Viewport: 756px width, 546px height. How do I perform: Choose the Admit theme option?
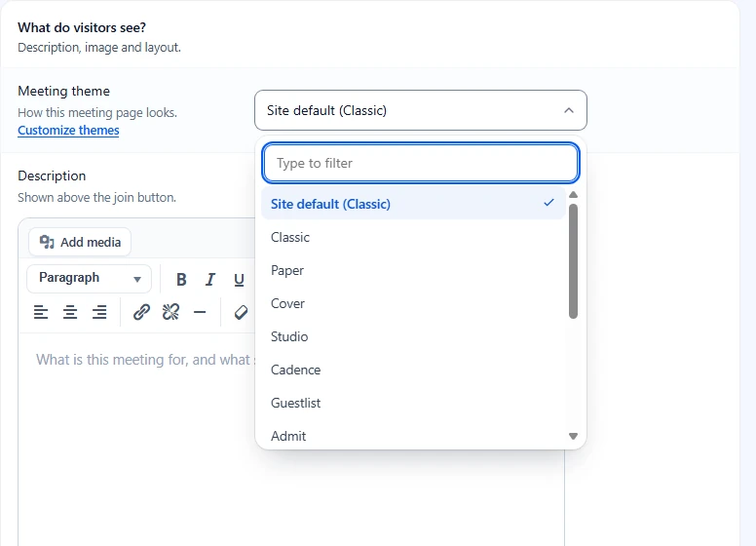coord(413,436)
